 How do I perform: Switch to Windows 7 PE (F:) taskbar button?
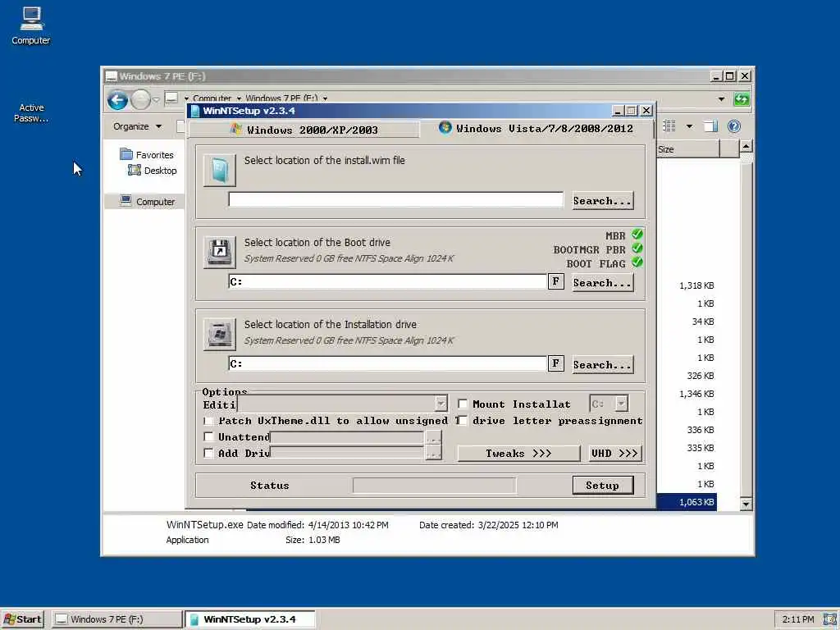click(116, 619)
